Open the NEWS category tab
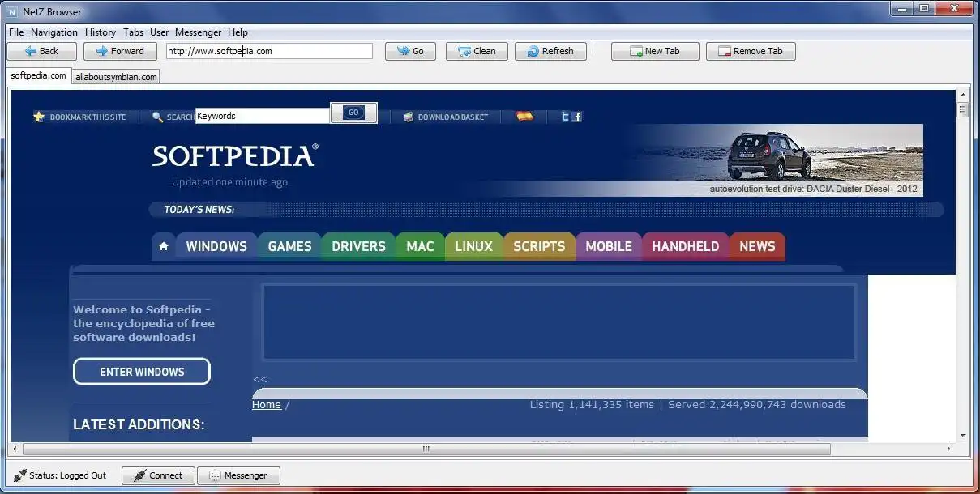 pos(757,246)
